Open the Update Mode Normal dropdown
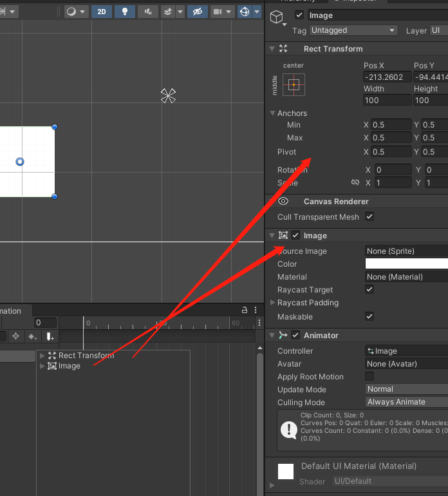This screenshot has height=496, width=448. click(407, 389)
